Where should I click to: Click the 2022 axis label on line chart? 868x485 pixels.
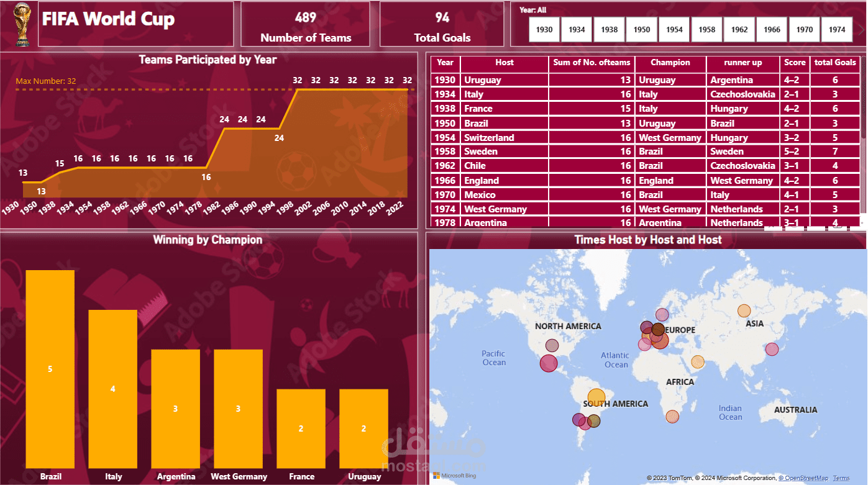pyautogui.click(x=396, y=207)
